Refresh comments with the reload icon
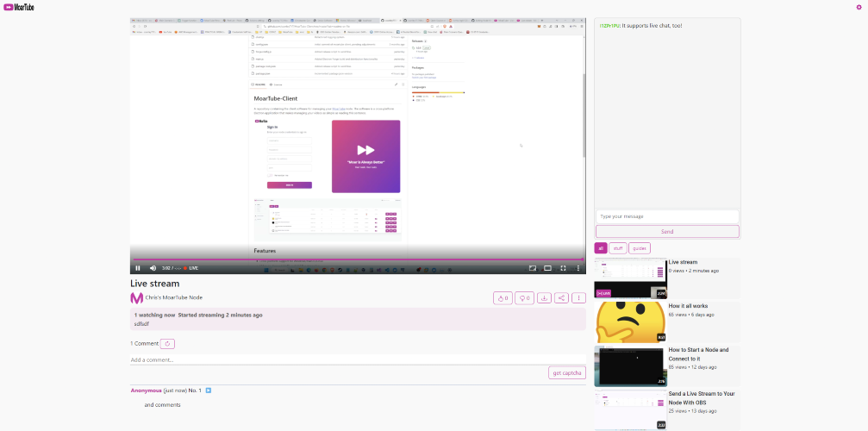868x431 pixels. 168,344
